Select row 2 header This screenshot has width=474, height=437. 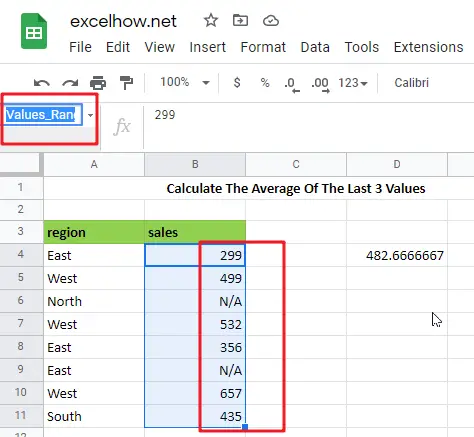pyautogui.click(x=21, y=210)
